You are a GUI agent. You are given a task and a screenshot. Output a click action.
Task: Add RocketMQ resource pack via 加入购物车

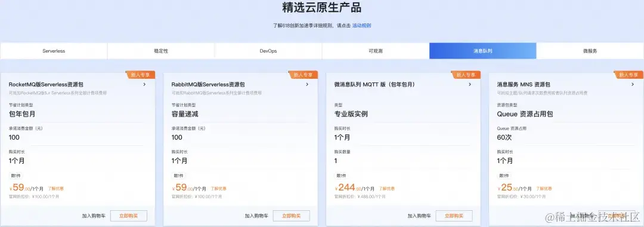pos(93,216)
